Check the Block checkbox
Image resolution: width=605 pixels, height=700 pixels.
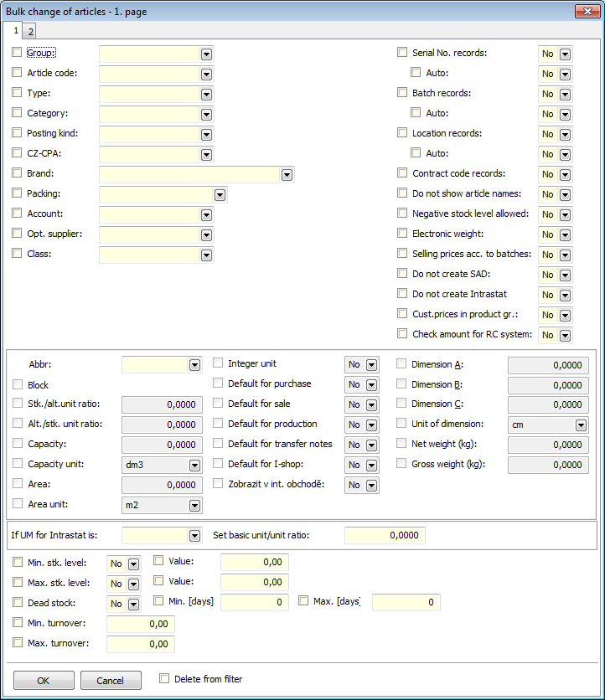[18, 384]
